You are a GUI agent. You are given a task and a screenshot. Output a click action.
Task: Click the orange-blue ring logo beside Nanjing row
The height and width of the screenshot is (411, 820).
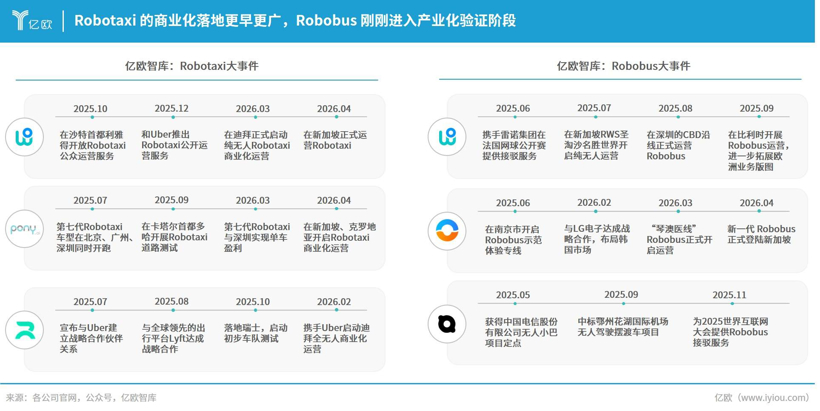click(447, 231)
